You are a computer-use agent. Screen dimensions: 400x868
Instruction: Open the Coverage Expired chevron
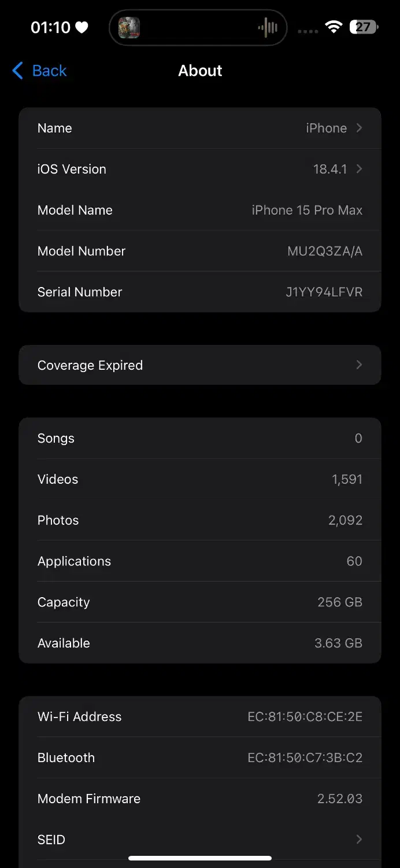click(359, 365)
